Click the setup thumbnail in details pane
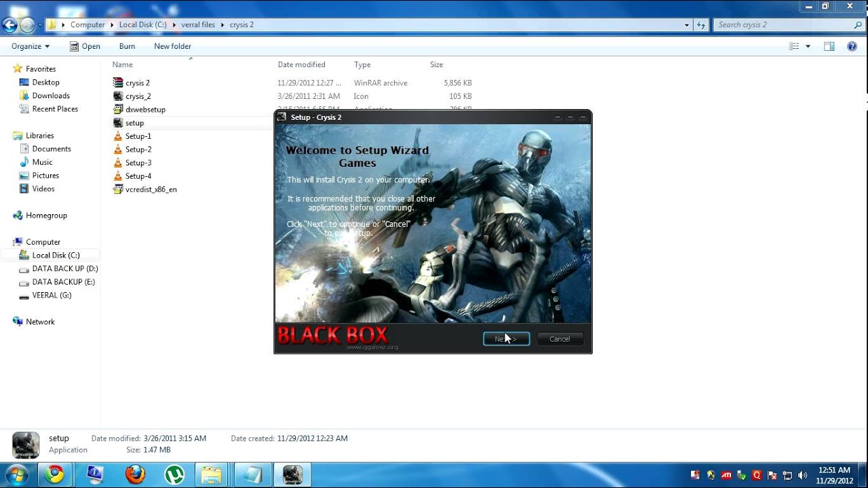 pyautogui.click(x=26, y=445)
